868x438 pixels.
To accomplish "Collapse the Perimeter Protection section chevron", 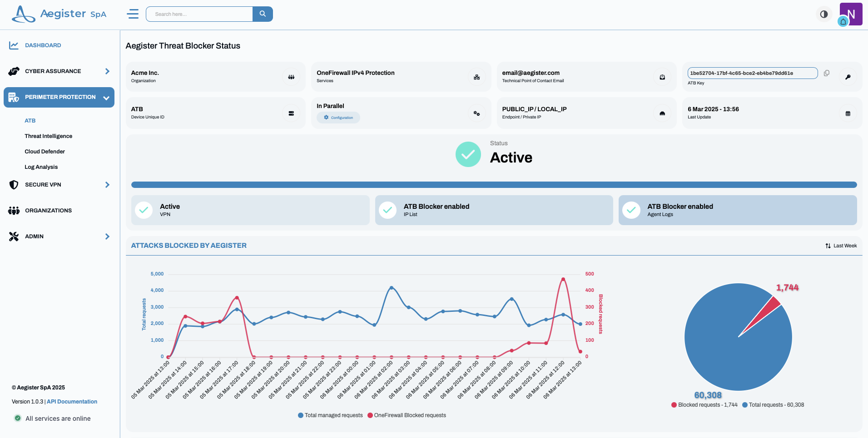I will pos(106,97).
